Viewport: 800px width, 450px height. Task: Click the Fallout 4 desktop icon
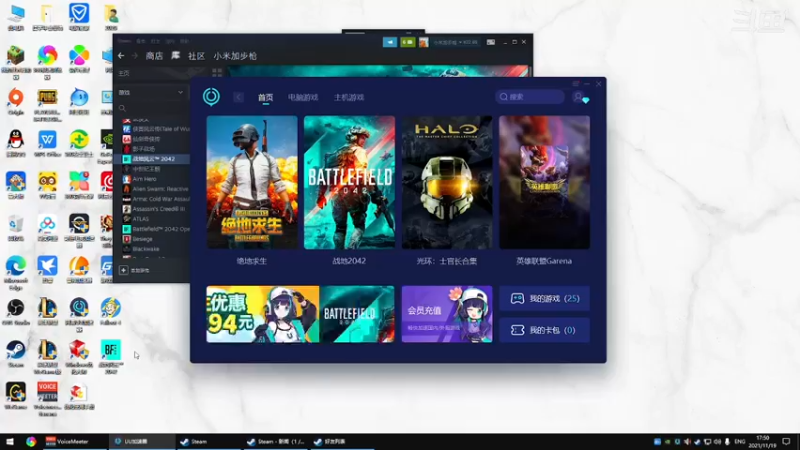[111, 312]
